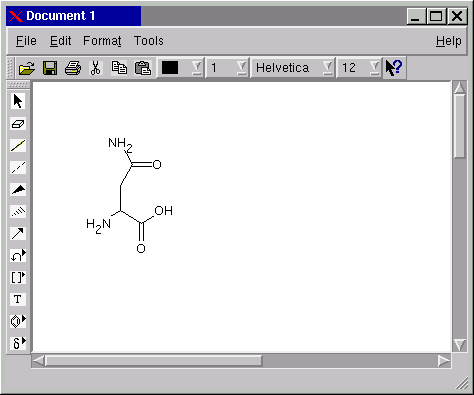Screen dimensions: 474x395
Task: Copy selection using the copy icon
Action: (x=119, y=68)
